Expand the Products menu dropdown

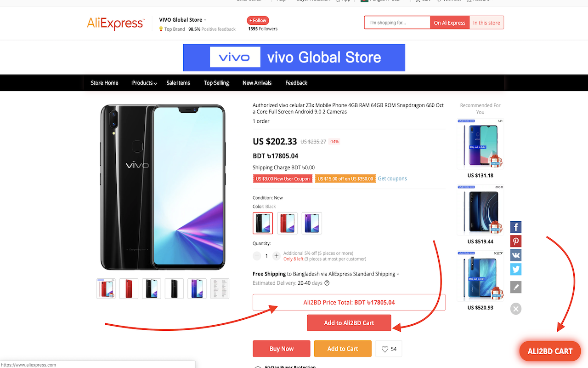tap(144, 83)
